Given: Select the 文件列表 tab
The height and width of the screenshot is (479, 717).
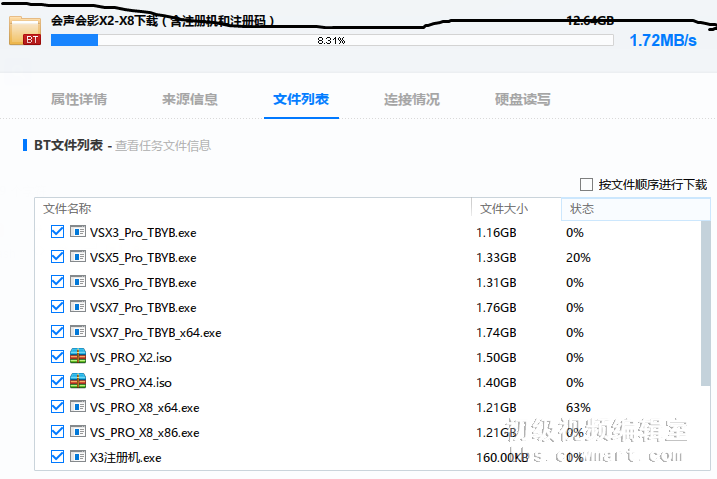Looking at the screenshot, I should (x=301, y=99).
